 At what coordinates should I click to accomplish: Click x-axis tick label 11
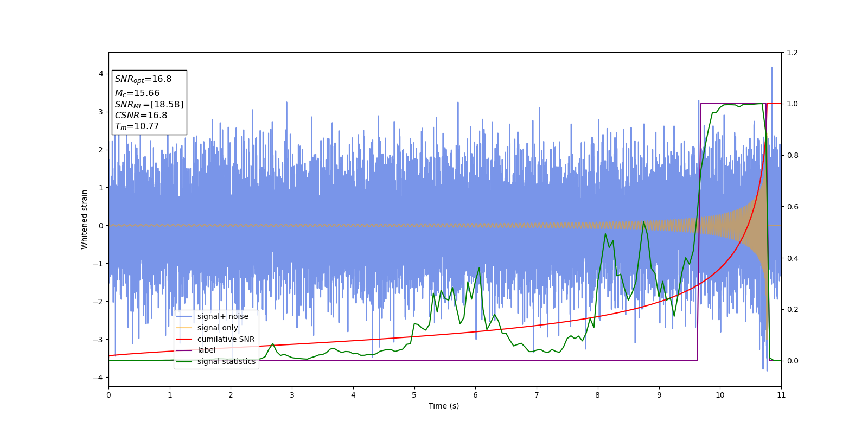pos(781,395)
